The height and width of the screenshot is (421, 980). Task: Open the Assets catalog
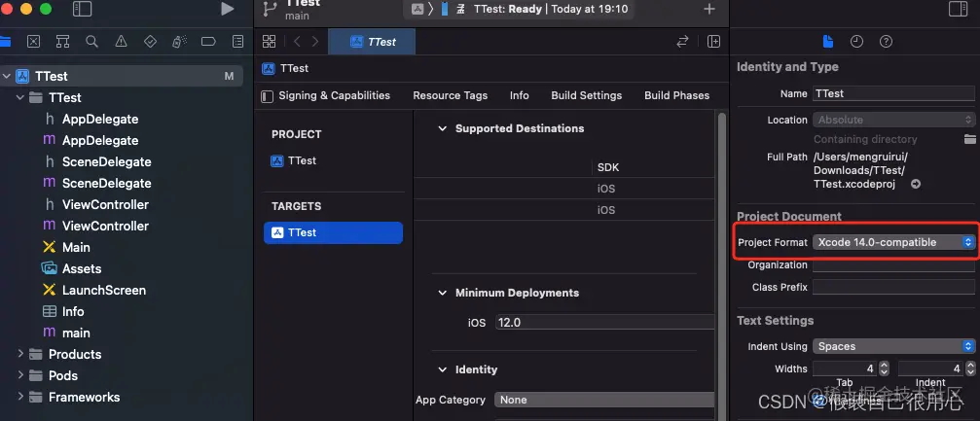[x=81, y=268]
